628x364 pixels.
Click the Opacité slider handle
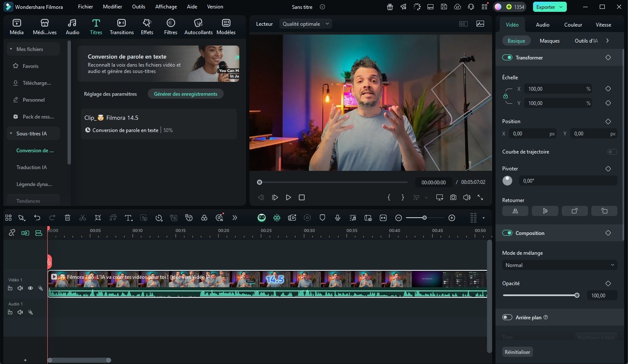(x=577, y=295)
